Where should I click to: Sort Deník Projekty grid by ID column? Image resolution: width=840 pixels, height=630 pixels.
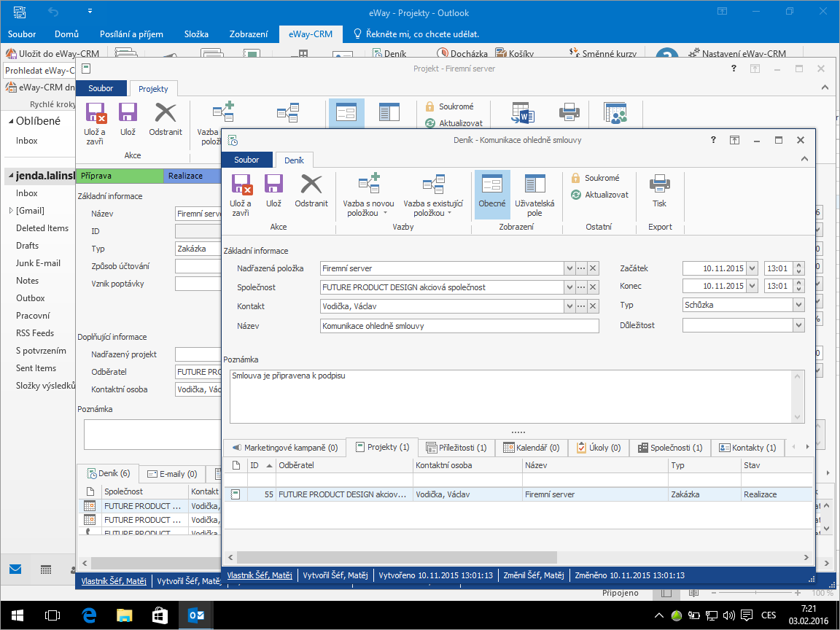pos(262,465)
